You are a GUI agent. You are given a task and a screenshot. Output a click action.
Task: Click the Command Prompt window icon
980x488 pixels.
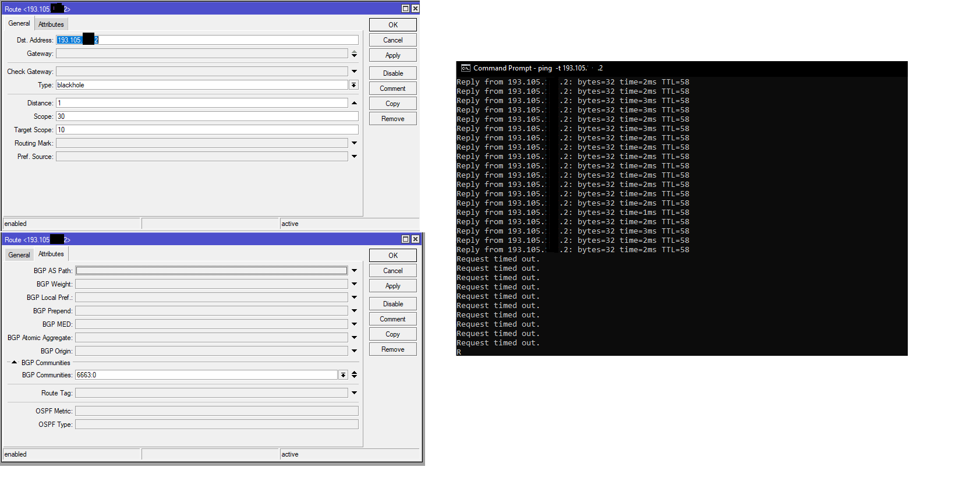click(466, 68)
